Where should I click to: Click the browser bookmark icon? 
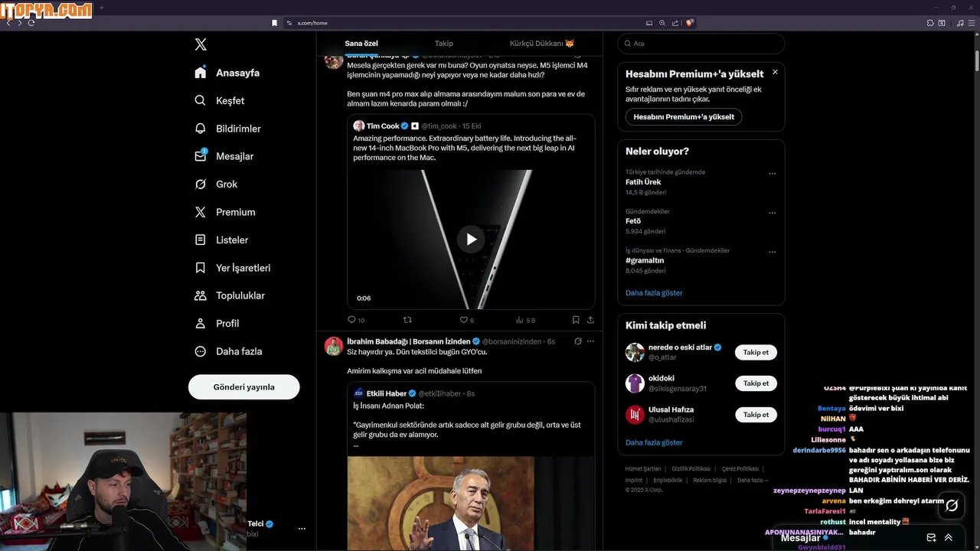tap(274, 23)
